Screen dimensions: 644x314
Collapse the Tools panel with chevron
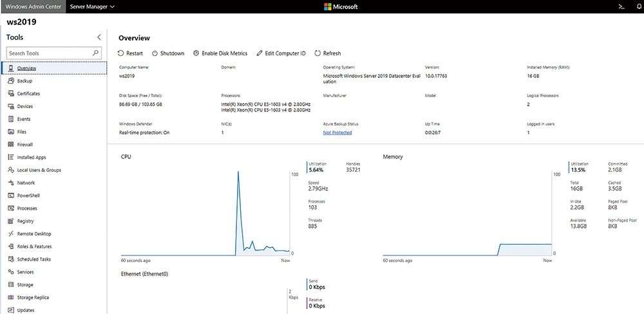coord(99,37)
